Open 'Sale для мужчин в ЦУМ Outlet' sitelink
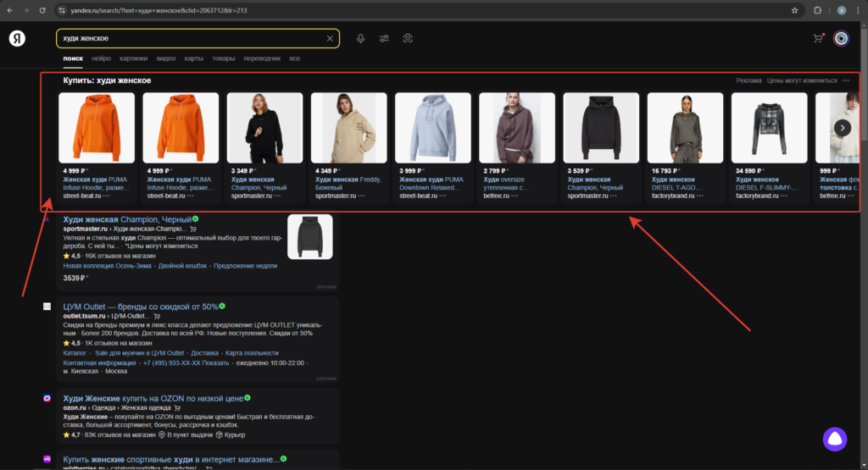 click(140, 353)
